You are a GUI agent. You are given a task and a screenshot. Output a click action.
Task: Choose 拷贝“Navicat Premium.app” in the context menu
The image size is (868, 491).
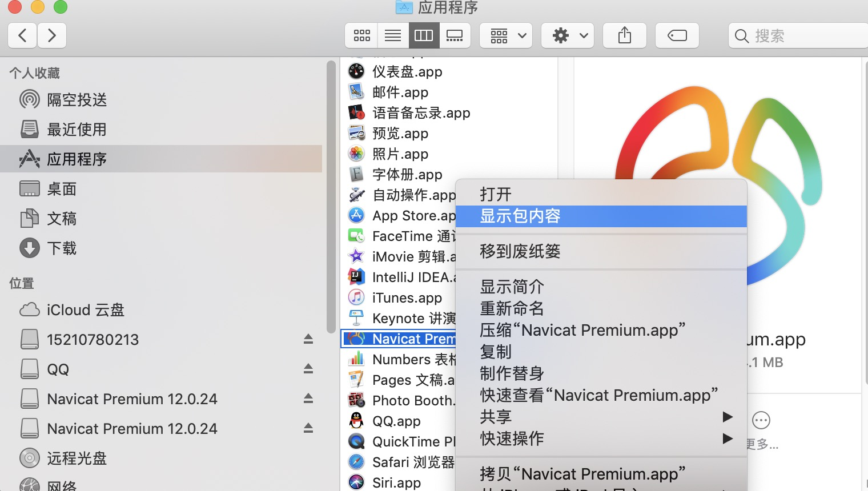click(601, 474)
